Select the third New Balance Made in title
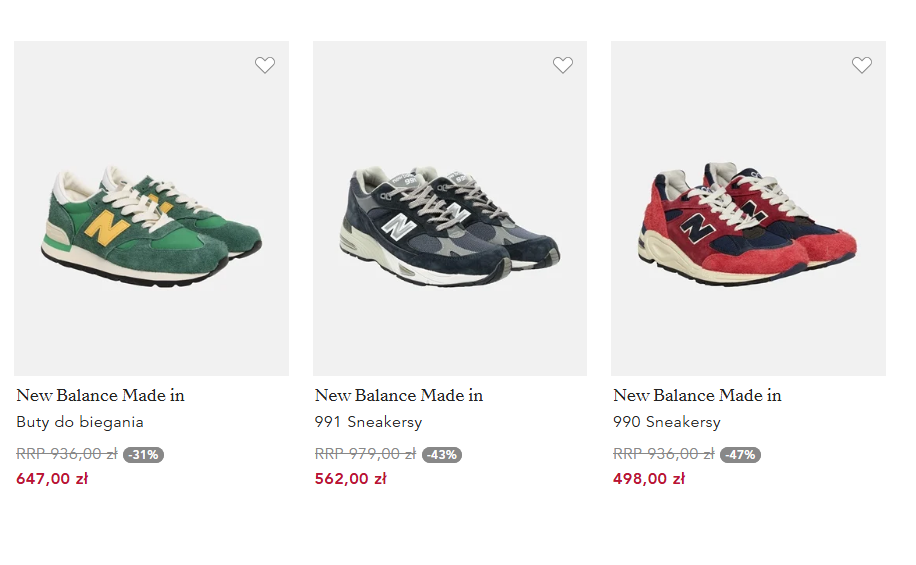 tap(697, 395)
